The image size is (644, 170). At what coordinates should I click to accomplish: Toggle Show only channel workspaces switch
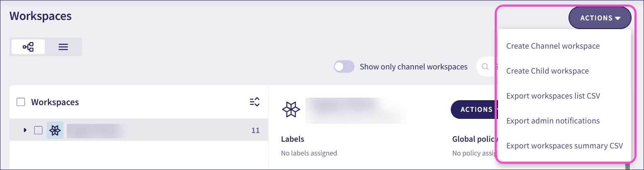(x=344, y=67)
